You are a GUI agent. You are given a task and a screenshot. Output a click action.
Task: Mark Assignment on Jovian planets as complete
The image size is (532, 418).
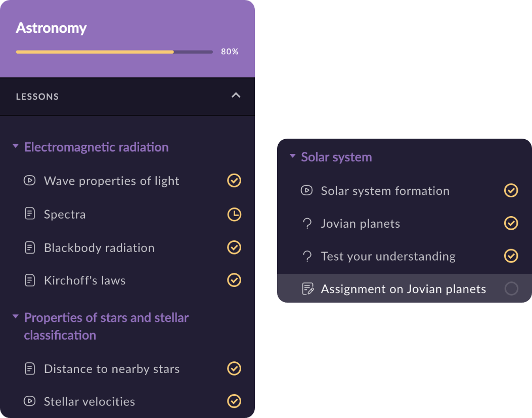click(511, 288)
